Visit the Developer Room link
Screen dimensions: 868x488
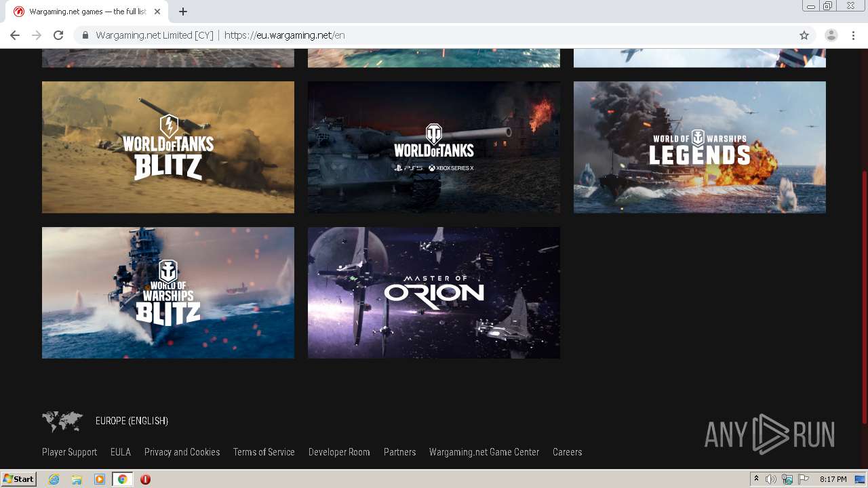click(339, 452)
